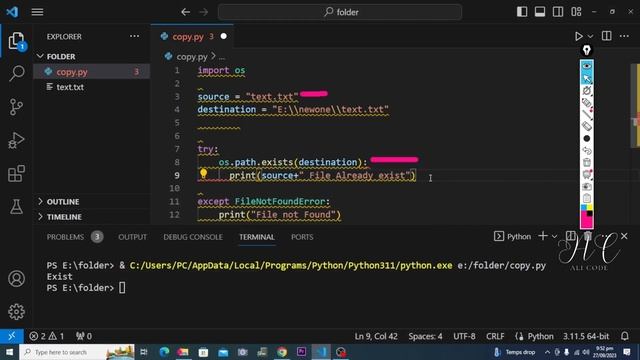Screen dimensions: 640x360
Task: Click Spaces: 4 indentation setting
Action: click(x=425, y=336)
